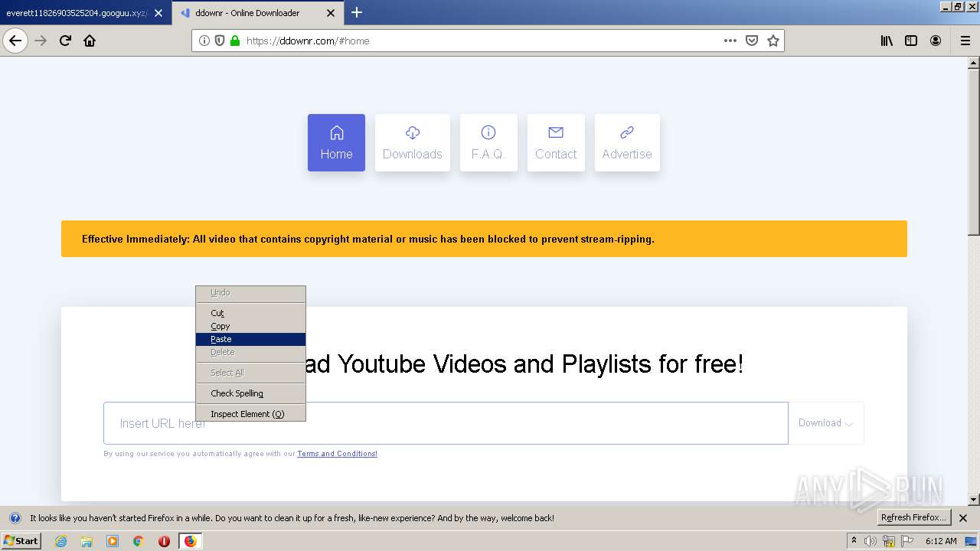This screenshot has width=980, height=551.
Task: Dismiss the Firefox notification bar
Action: pyautogui.click(x=963, y=518)
